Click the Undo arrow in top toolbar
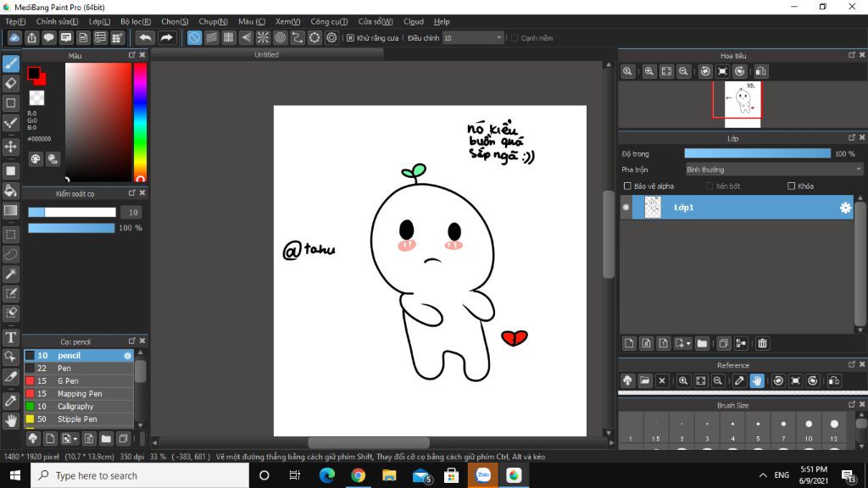Image resolution: width=868 pixels, height=488 pixels. [x=145, y=37]
